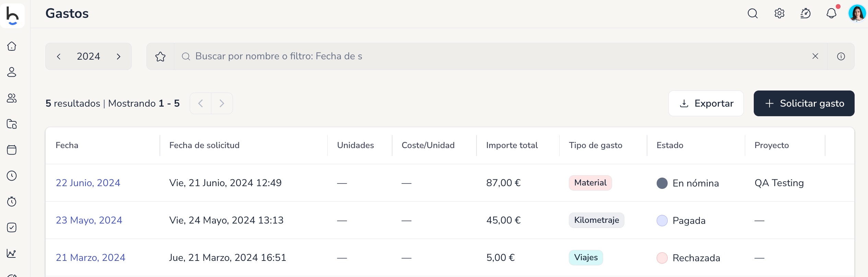Open the settings gear in the top bar

coord(779,13)
